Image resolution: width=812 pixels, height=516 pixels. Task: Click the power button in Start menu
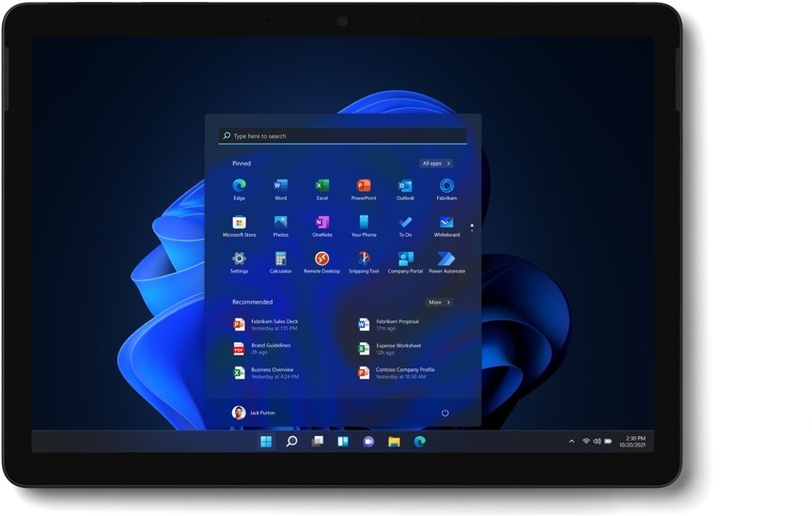[x=445, y=413]
